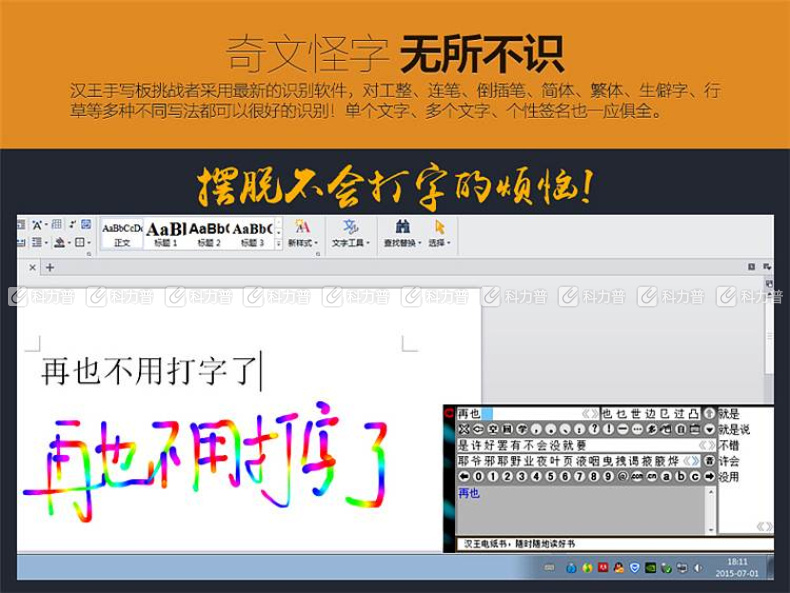Screen dimensions: 790x593
Task: Insert digit 5 from number row
Action: point(551,477)
